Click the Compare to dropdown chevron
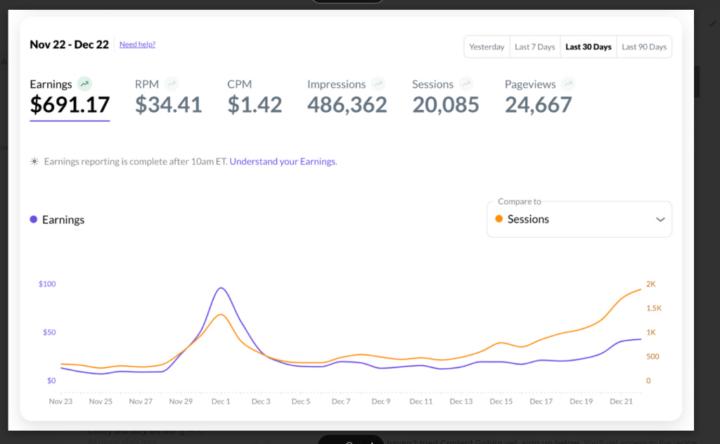 point(660,219)
